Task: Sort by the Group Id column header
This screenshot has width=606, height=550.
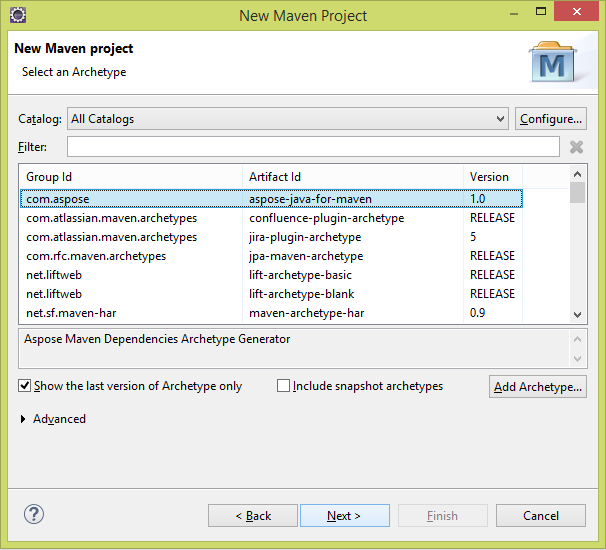Action: tap(131, 177)
